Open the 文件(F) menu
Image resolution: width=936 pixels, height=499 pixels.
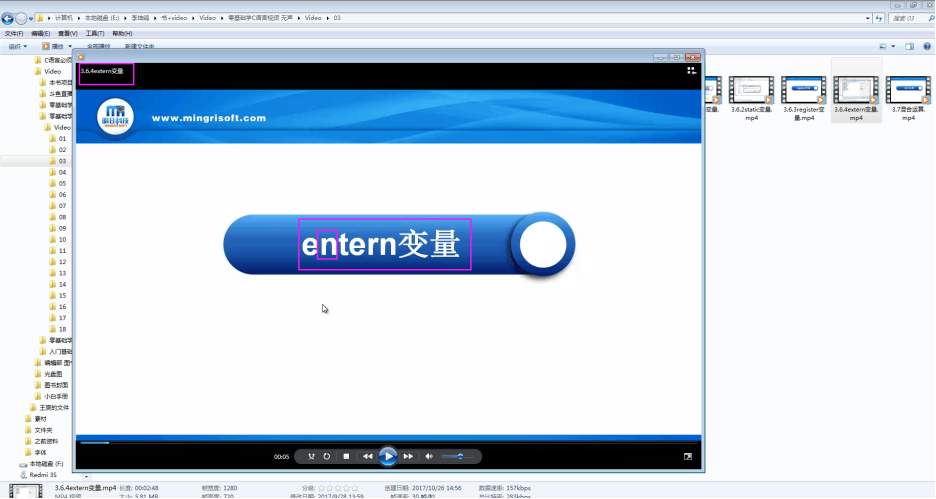[x=14, y=33]
